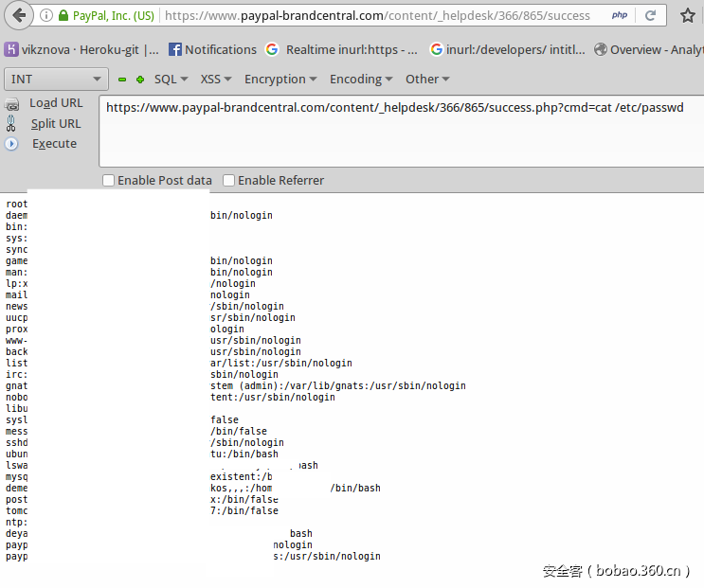Open the Heroku bookmark favicon
The width and height of the screenshot is (704, 588).
click(11, 49)
